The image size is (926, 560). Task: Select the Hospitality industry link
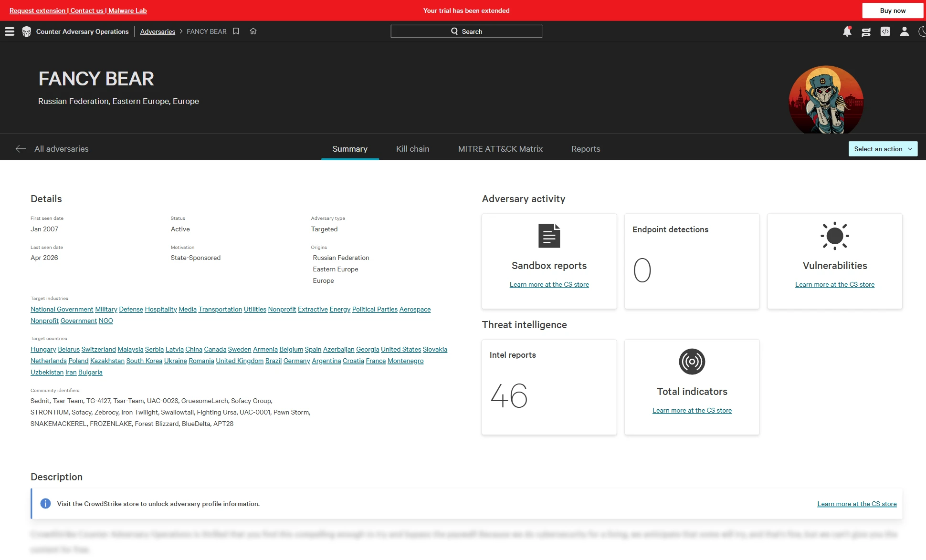click(x=161, y=309)
